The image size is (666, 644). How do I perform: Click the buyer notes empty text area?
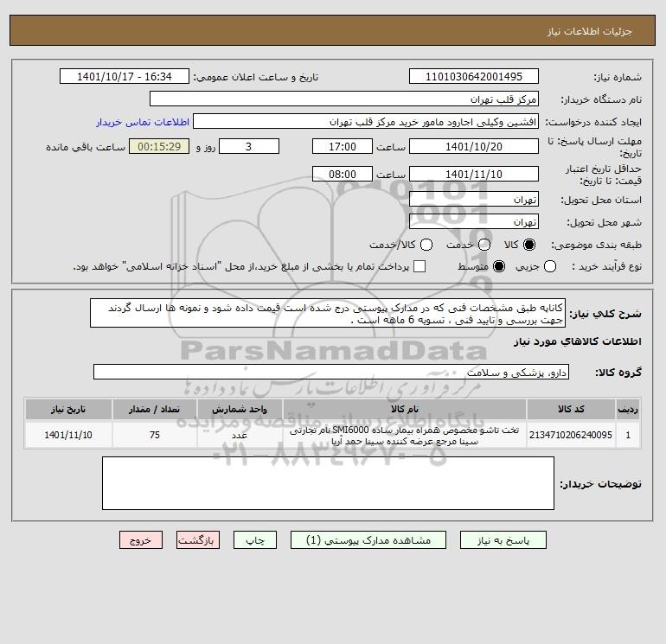pos(328,483)
